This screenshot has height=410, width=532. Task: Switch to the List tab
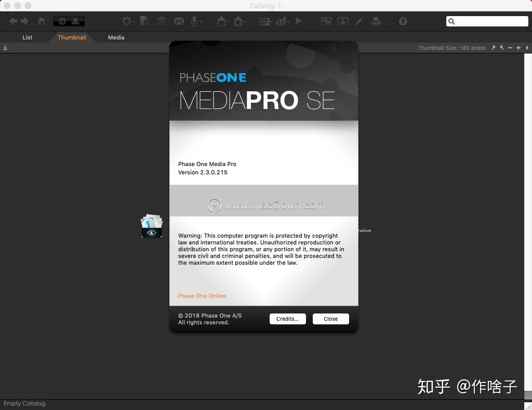27,37
